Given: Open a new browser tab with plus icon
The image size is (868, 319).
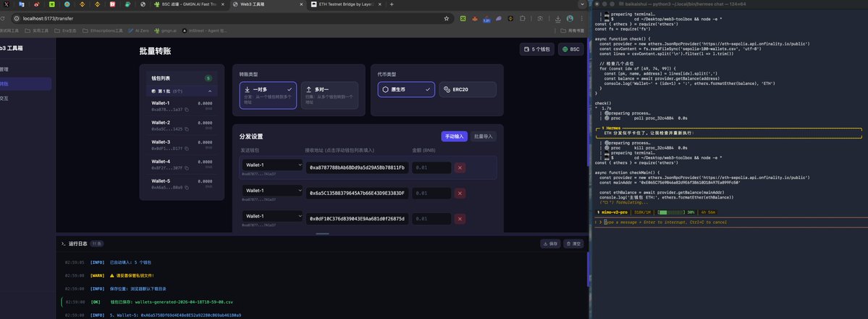Looking at the screenshot, I should 392,4.
